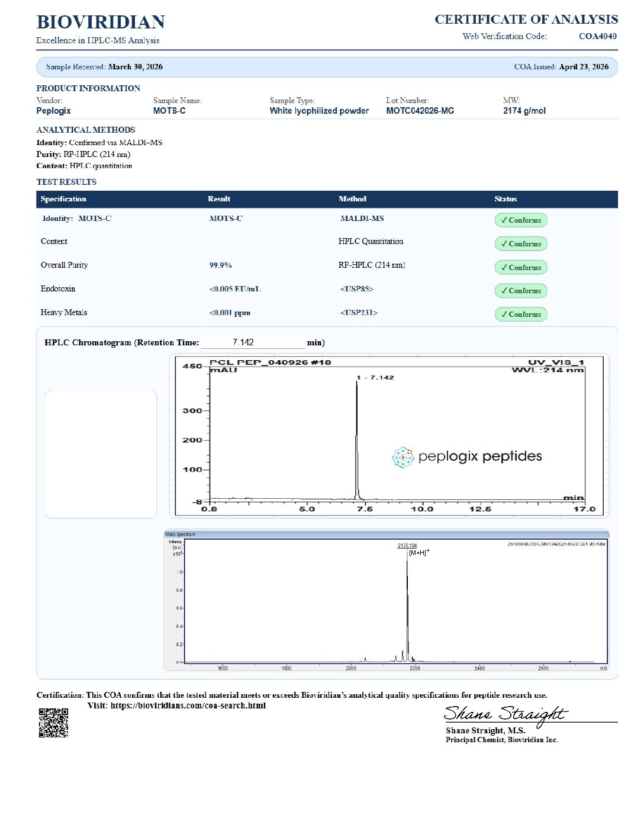Viewport: 644px width, 834px height.
Task: Click the CERTIFICATE OF ANALYSIS heading
Action: [x=526, y=20]
